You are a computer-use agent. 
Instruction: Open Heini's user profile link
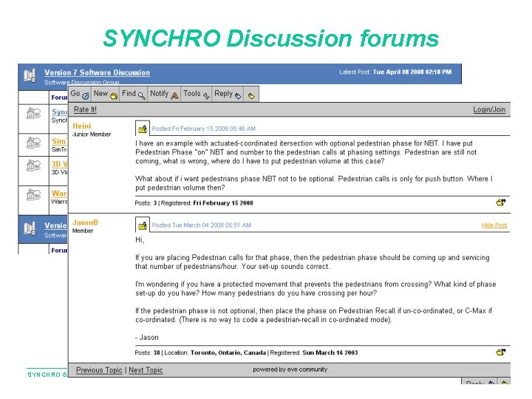pos(82,126)
